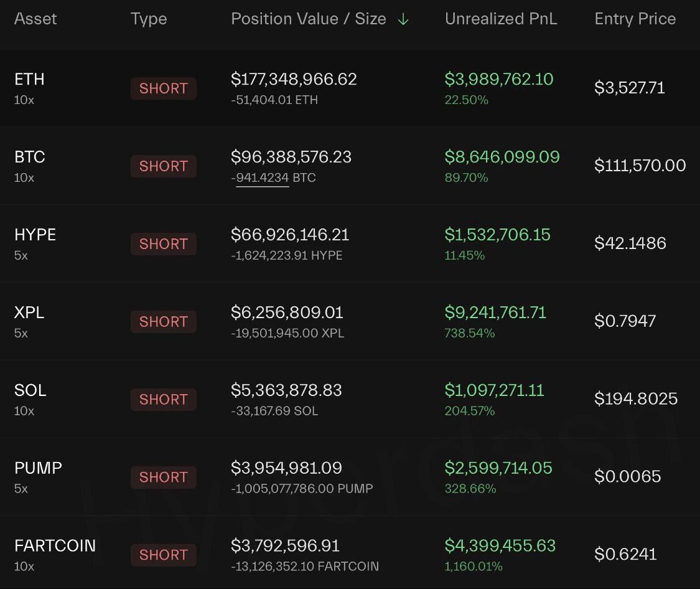Sort by the Unrealized PnL header
This screenshot has width=700, height=589.
pos(501,19)
